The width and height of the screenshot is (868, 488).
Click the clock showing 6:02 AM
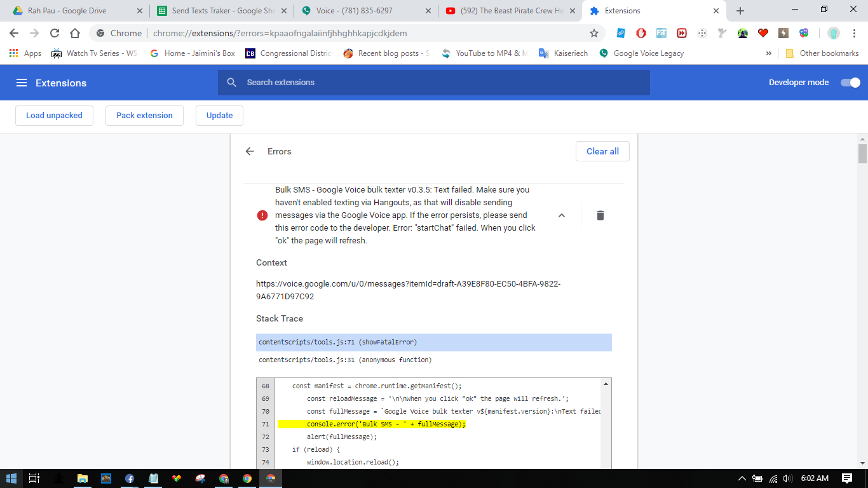click(x=815, y=478)
